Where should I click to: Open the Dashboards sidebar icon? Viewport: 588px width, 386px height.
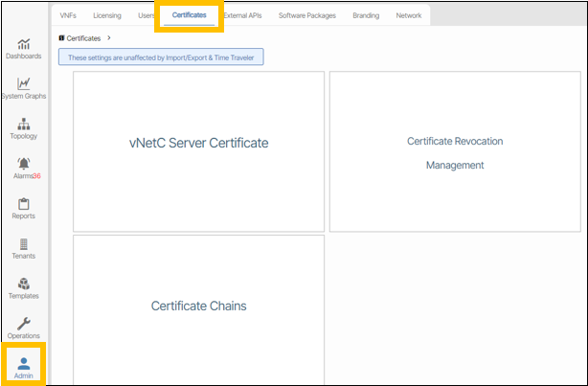point(24,45)
